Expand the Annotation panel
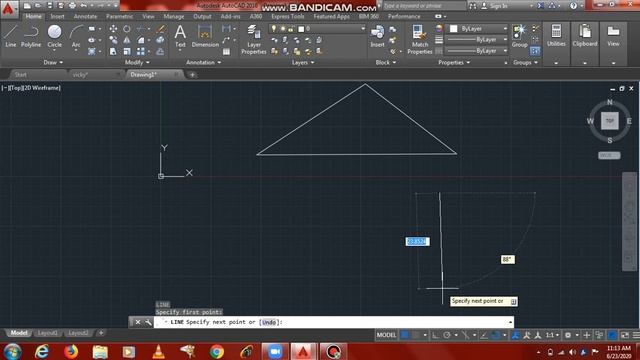The height and width of the screenshot is (360, 640). tap(203, 62)
